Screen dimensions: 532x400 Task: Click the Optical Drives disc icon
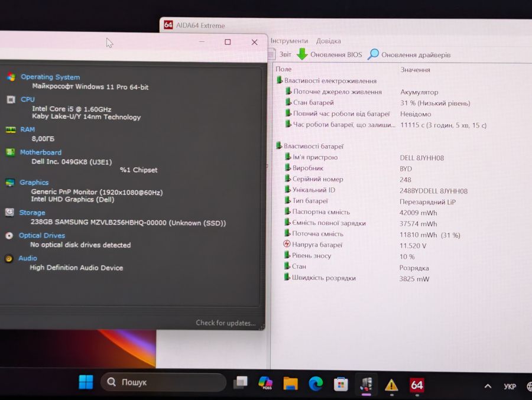(9, 236)
